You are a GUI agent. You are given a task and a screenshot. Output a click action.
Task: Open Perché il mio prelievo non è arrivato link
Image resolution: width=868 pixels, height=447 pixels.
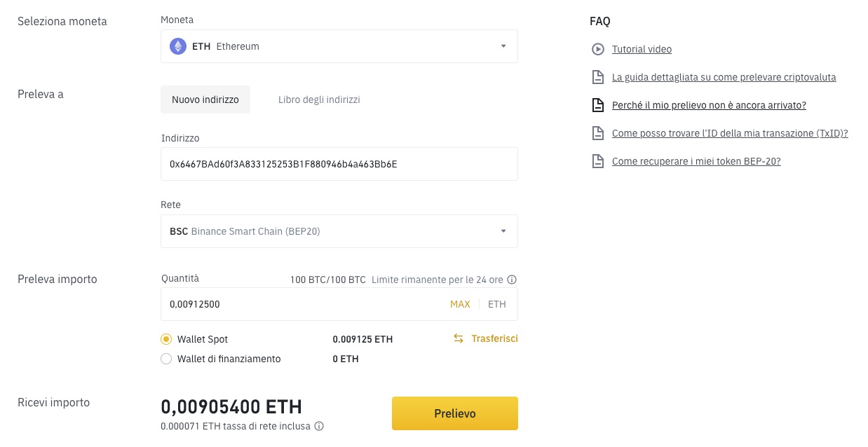point(709,105)
